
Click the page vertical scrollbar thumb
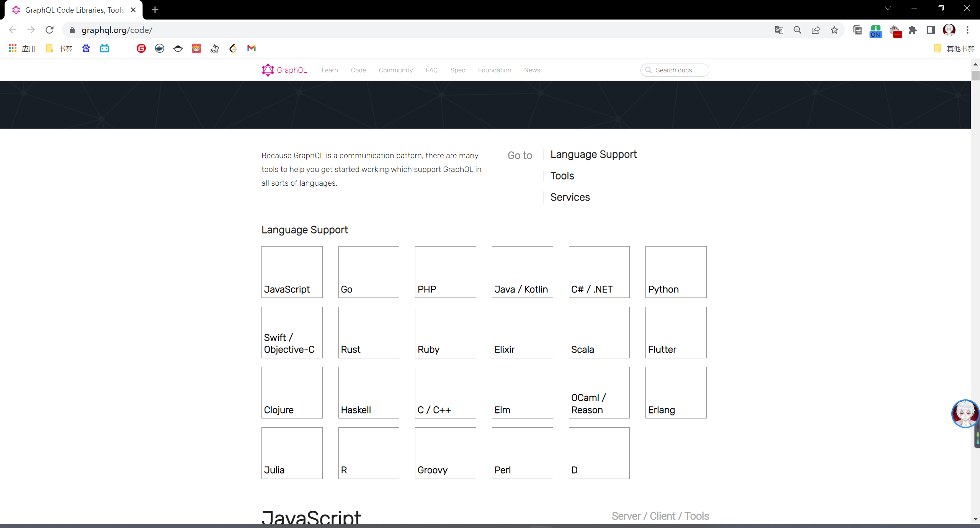pyautogui.click(x=975, y=75)
